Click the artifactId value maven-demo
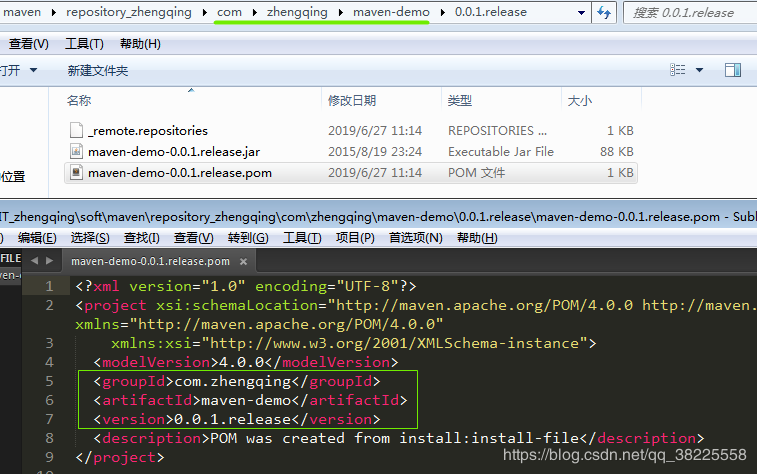 pos(246,400)
